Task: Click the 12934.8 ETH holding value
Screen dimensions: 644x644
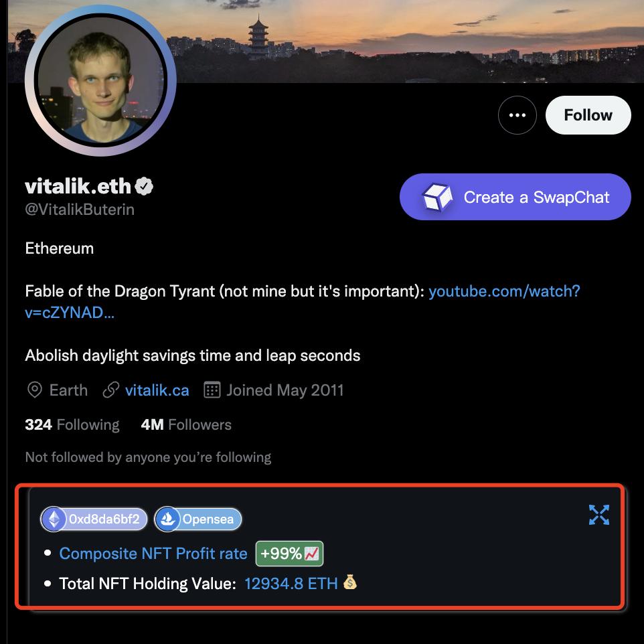Action: coord(291,584)
